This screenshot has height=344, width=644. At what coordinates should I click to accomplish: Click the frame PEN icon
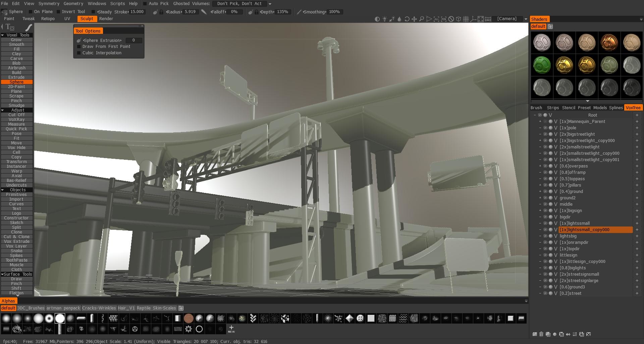[444, 19]
